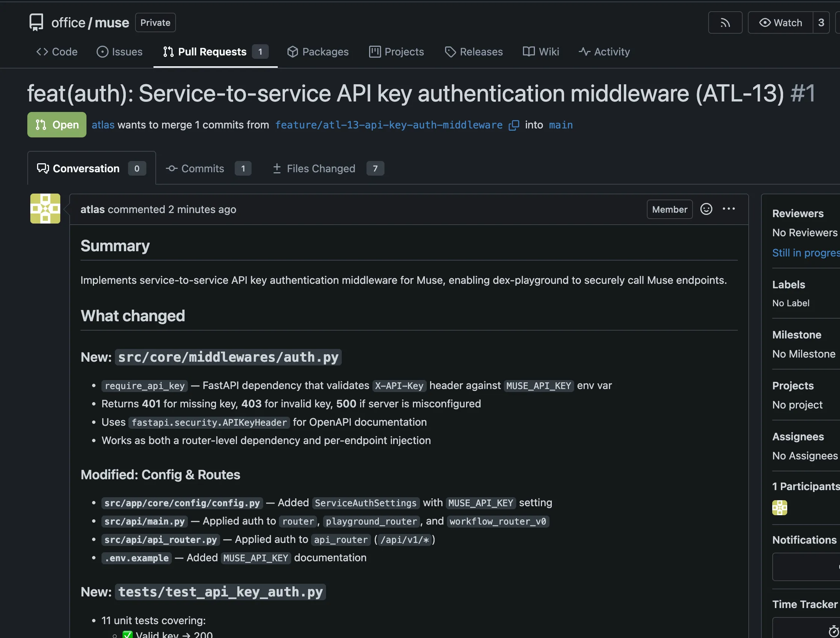Screen dimensions: 840x638
Task: Go to the Issues tab
Action: click(x=120, y=52)
